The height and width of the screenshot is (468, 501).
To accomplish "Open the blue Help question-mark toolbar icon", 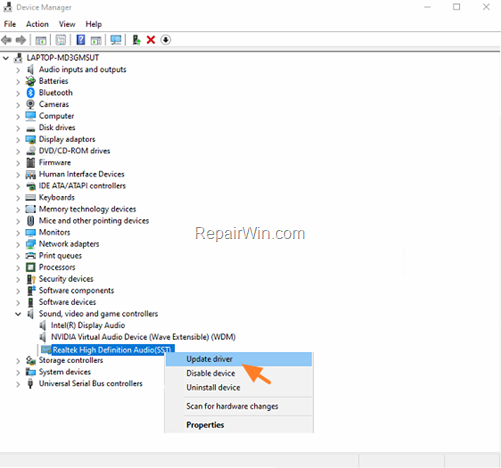I will pyautogui.click(x=81, y=40).
